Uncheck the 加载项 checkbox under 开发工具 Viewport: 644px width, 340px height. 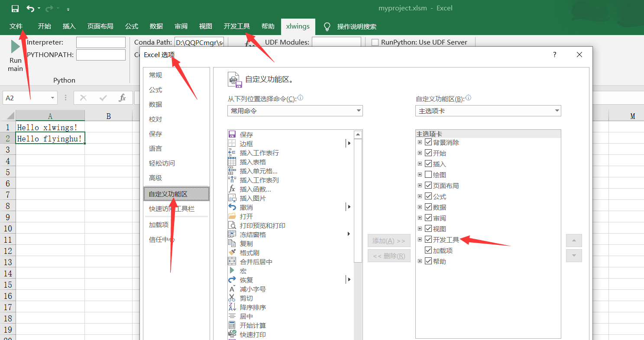428,250
